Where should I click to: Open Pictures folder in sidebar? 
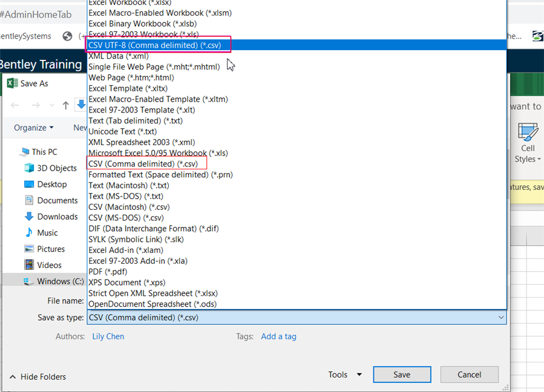(x=44, y=249)
